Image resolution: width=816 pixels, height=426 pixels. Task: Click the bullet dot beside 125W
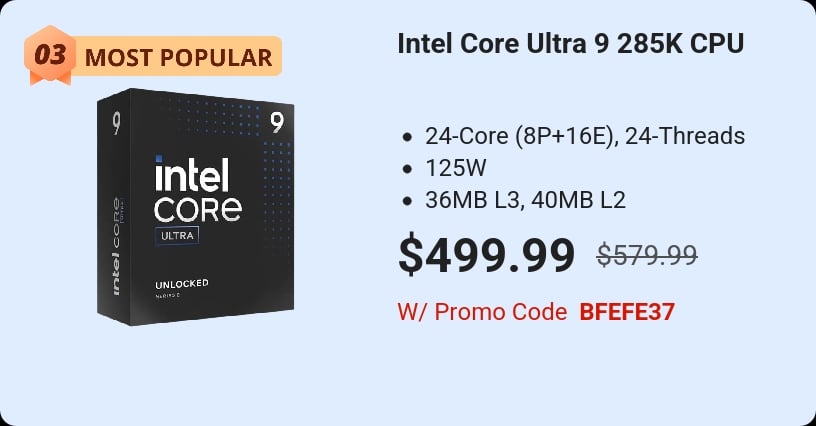[407, 169]
